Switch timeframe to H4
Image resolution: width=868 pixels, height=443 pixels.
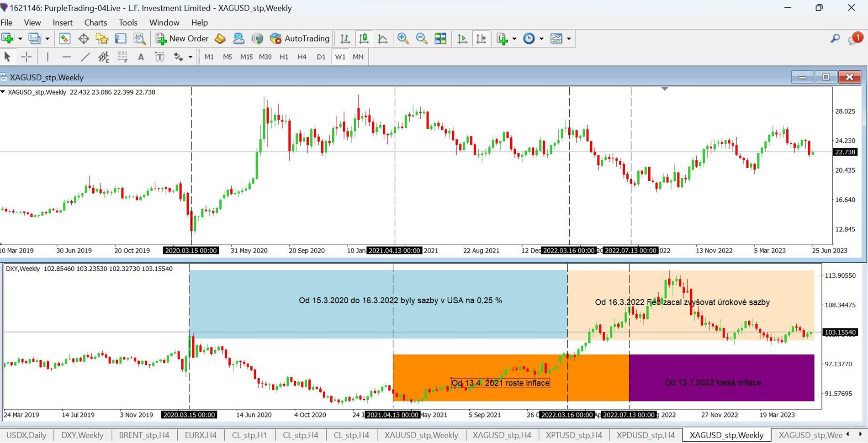(x=302, y=57)
